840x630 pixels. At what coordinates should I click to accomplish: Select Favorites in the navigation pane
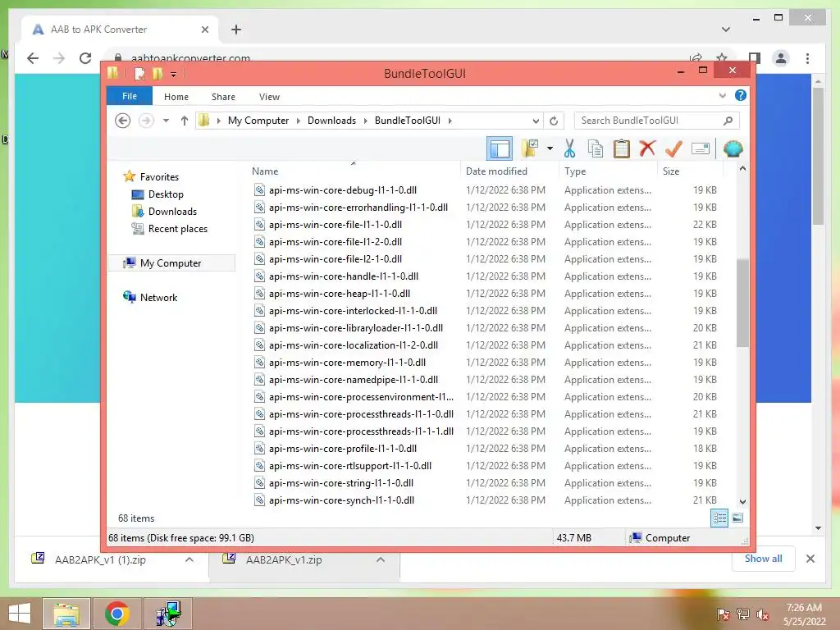point(159,177)
